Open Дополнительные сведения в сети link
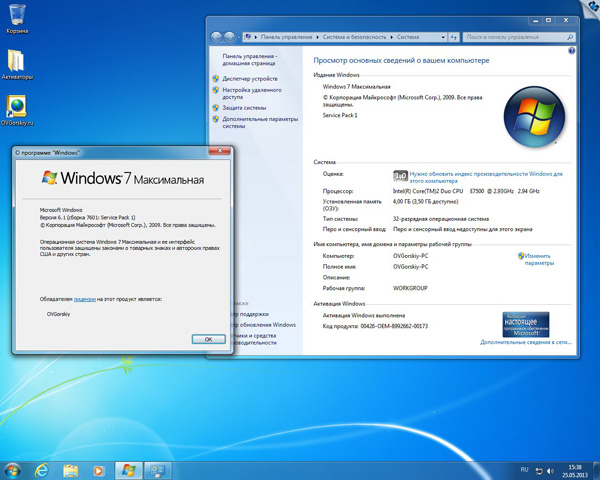600x480 pixels. click(525, 342)
